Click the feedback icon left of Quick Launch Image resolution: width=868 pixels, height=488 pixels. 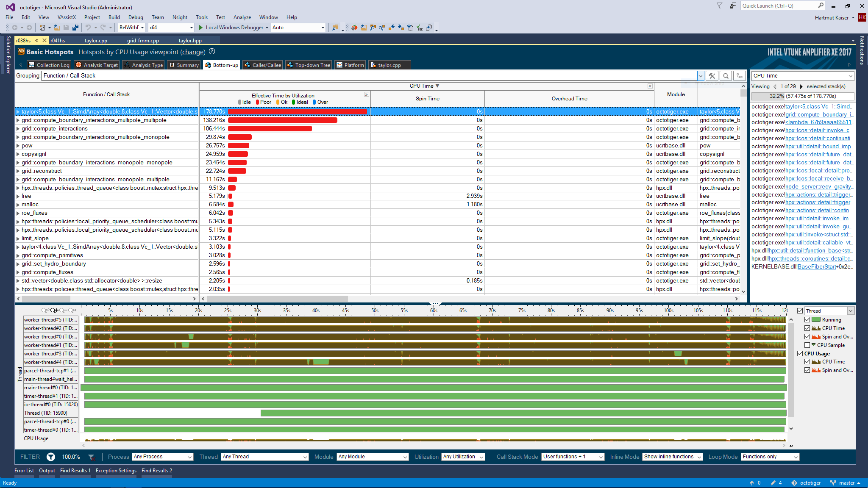pyautogui.click(x=733, y=6)
